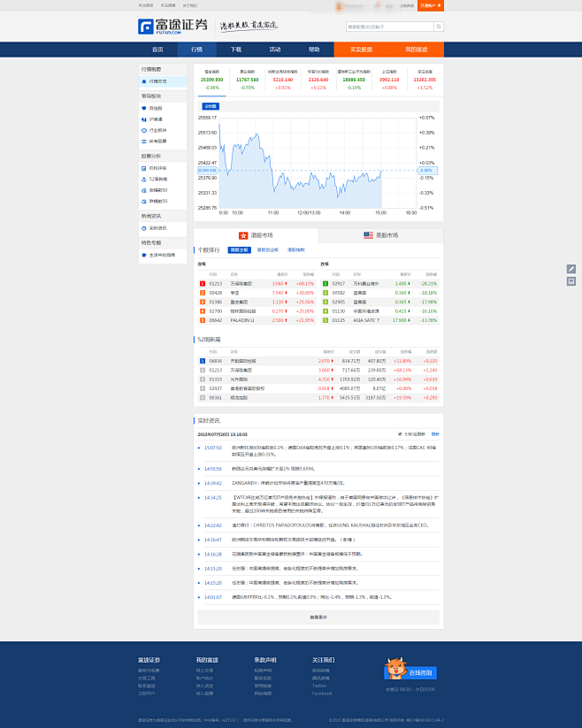The height and width of the screenshot is (728, 582).
Task: Click the 52周新高 sidebar icon
Action: (x=144, y=179)
